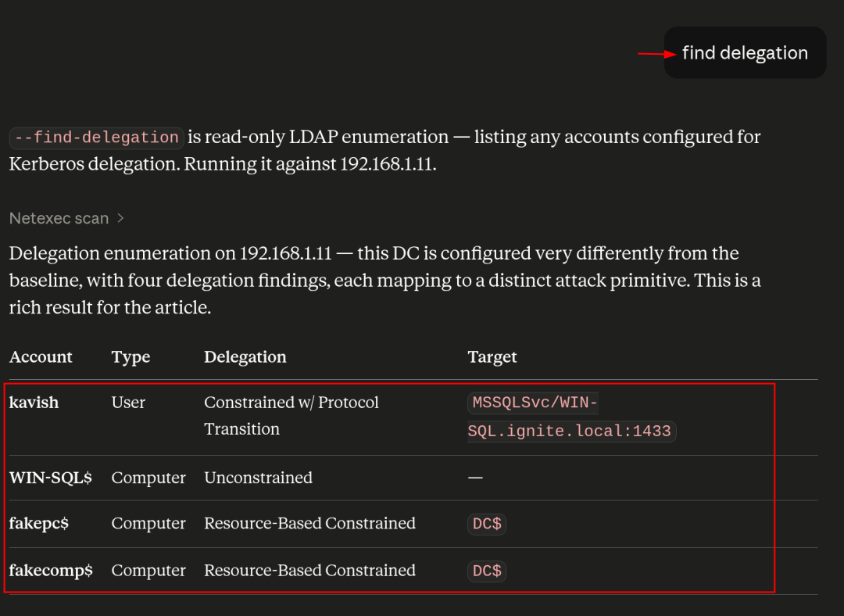Click the dash target in the WIN-SQL$ row
Viewport: 844px width, 616px height.
[475, 478]
